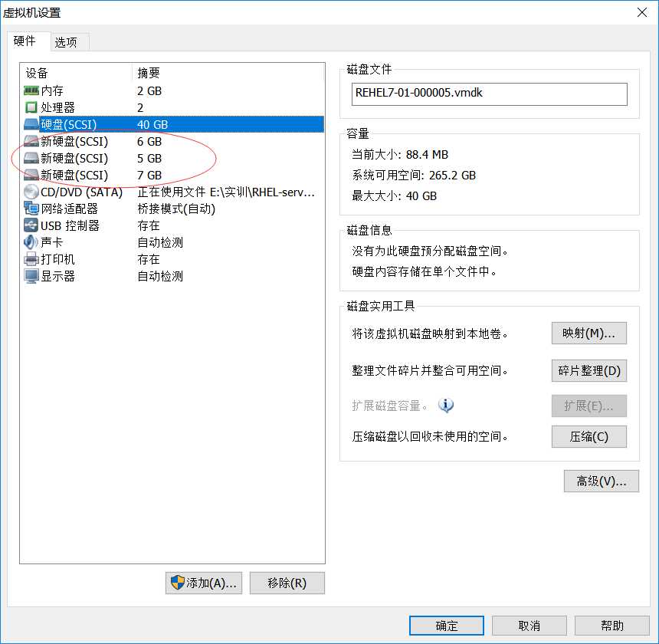
Task: Click the sound card speaker icon
Action: (31, 242)
